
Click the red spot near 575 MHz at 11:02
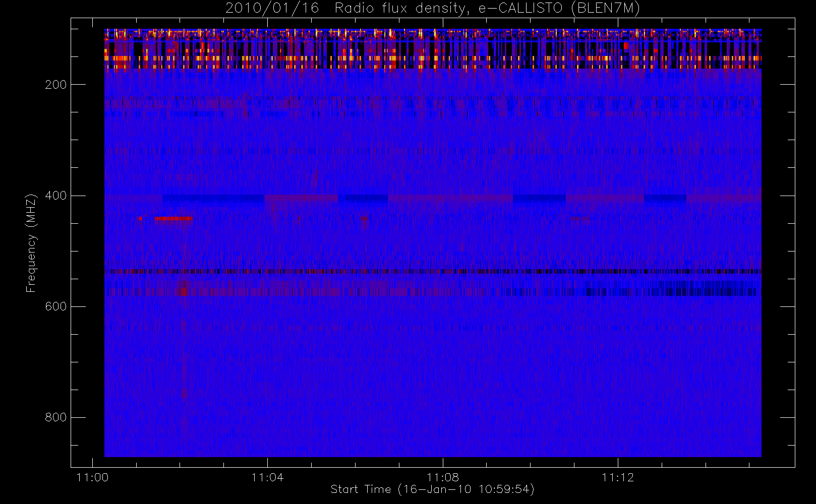pyautogui.click(x=184, y=291)
